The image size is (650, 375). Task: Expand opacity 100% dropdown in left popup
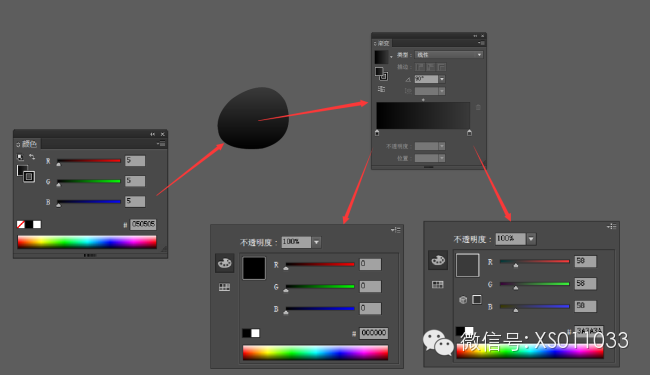coord(316,242)
